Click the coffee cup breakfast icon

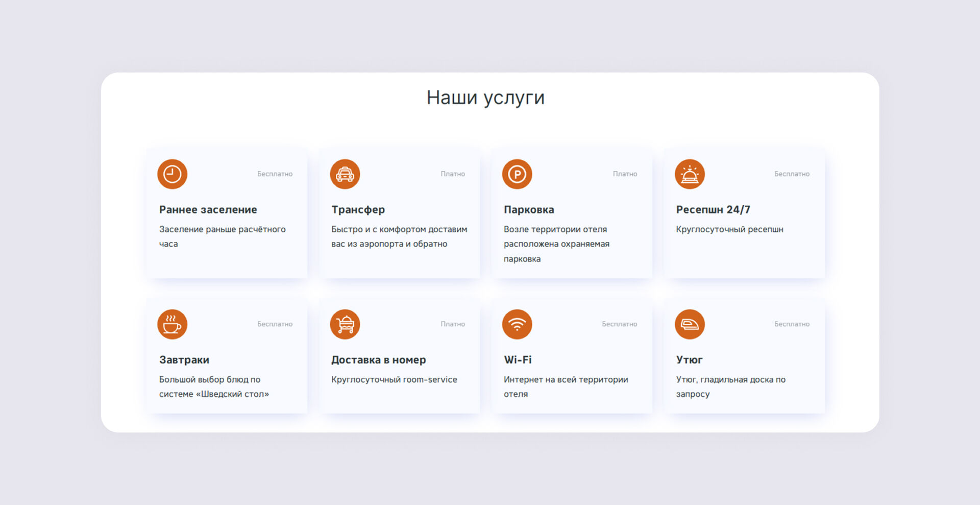pos(172,324)
